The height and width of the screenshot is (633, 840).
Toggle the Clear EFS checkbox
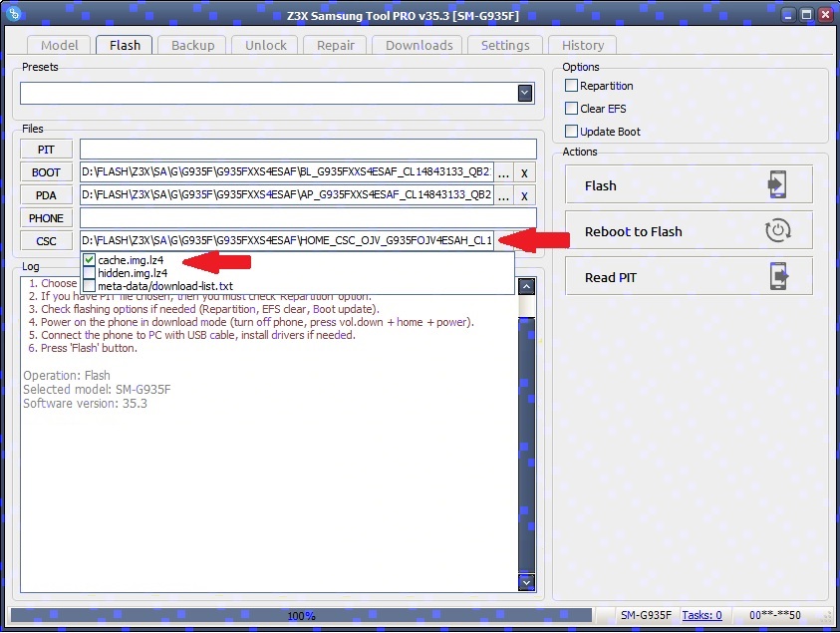pyautogui.click(x=571, y=109)
